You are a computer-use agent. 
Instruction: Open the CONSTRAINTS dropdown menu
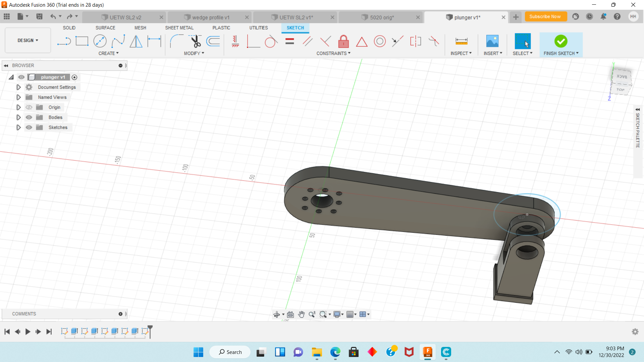(333, 53)
